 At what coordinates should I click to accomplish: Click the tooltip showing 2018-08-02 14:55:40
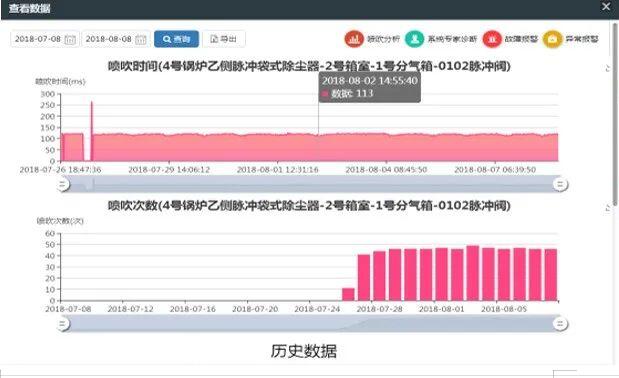[x=370, y=87]
